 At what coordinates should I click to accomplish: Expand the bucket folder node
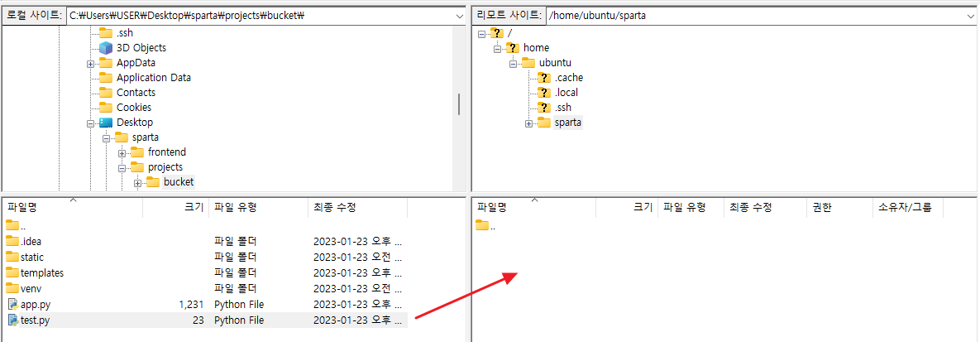(x=137, y=183)
